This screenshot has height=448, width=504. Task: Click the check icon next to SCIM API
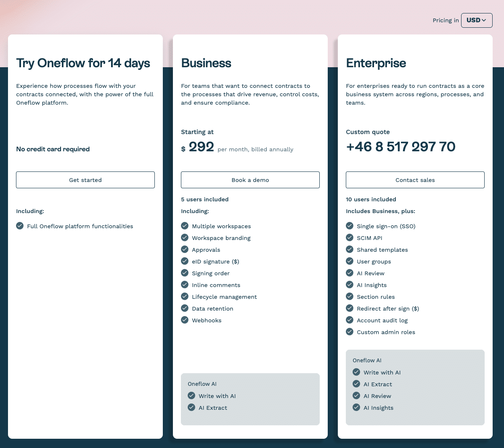(x=350, y=237)
